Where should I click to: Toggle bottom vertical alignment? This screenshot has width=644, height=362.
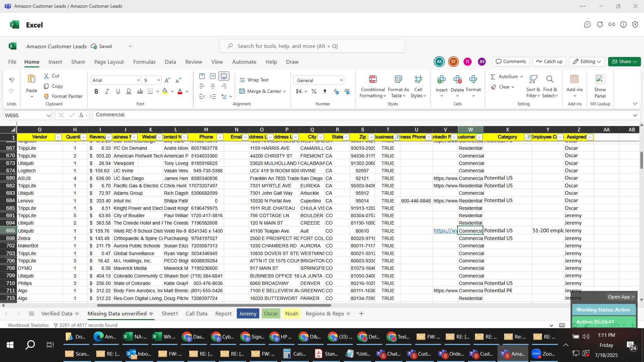pos(224,76)
